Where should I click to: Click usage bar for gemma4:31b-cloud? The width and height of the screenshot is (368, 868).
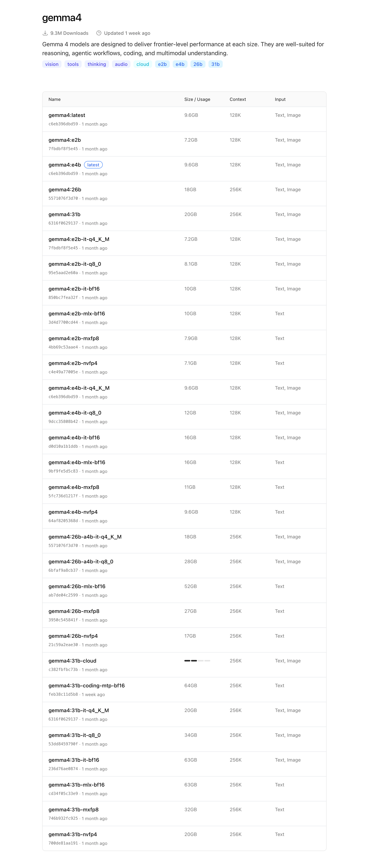click(197, 661)
